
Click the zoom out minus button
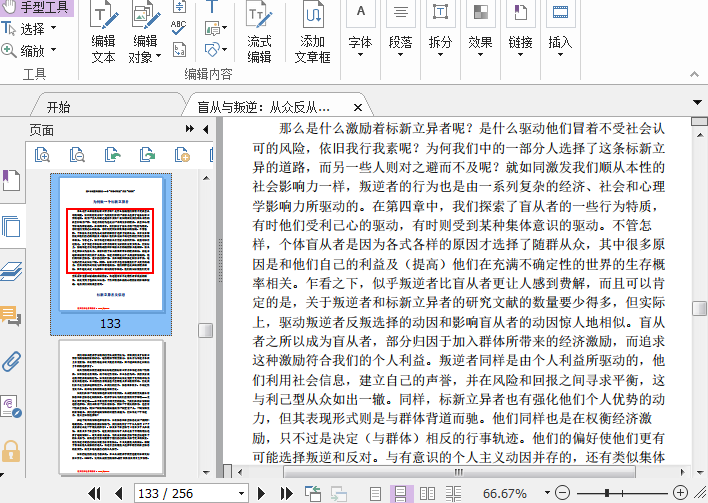point(562,493)
